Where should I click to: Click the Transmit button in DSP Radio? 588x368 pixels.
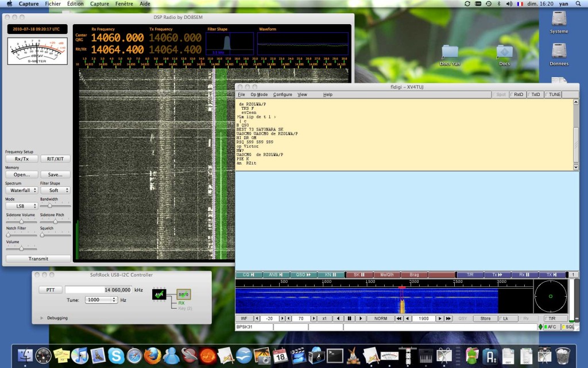37,258
